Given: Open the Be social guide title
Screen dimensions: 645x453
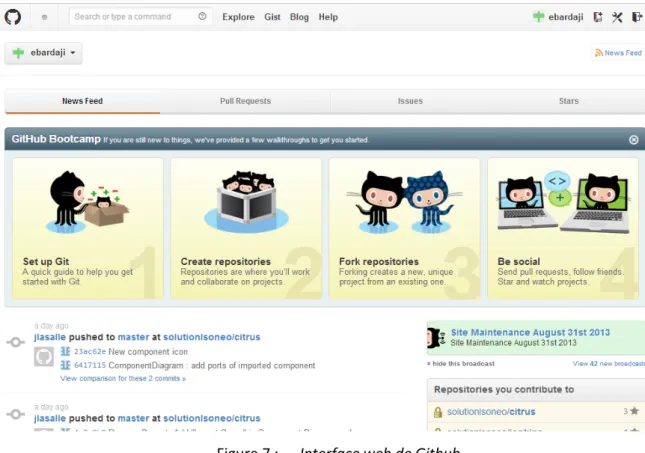Looking at the screenshot, I should click(x=519, y=262).
